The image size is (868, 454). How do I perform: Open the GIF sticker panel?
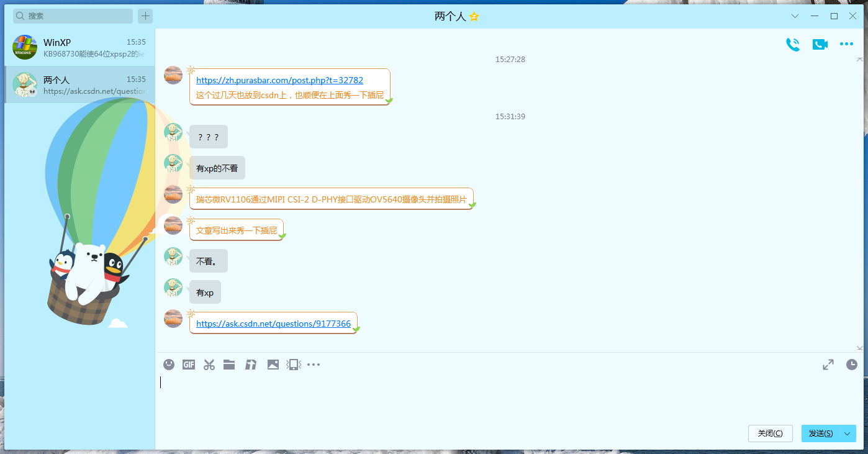click(x=189, y=365)
